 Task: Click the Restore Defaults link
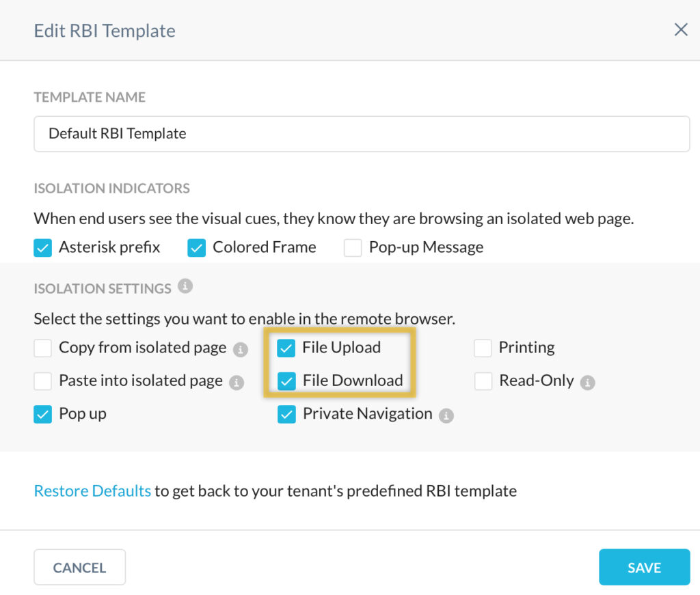tap(92, 490)
